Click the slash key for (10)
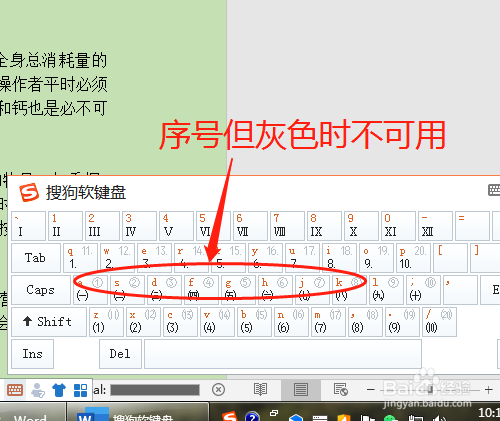The height and width of the screenshot is (421, 500). pyautogui.click(x=439, y=322)
